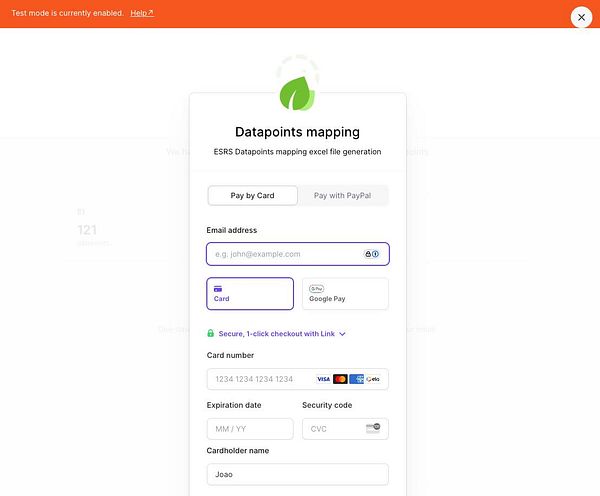600x496 pixels.
Task: Expand the Link checkout chevron
Action: coord(343,333)
